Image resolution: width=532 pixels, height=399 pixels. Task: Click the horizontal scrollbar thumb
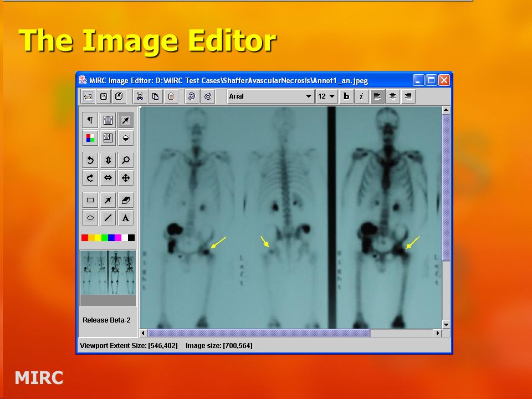point(259,333)
